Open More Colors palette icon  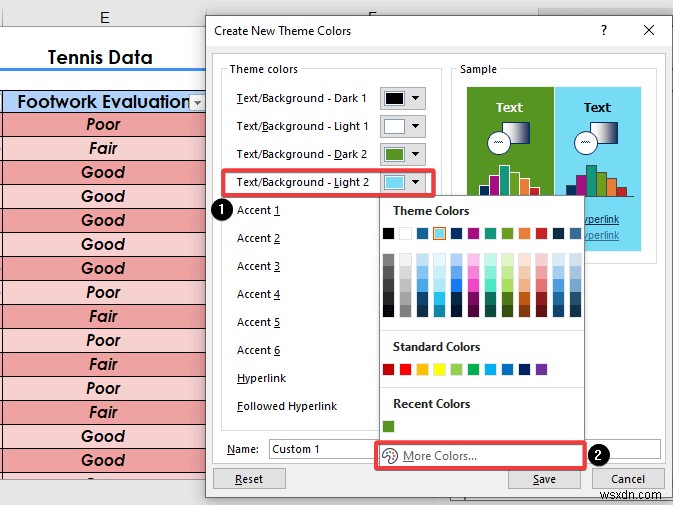[390, 456]
